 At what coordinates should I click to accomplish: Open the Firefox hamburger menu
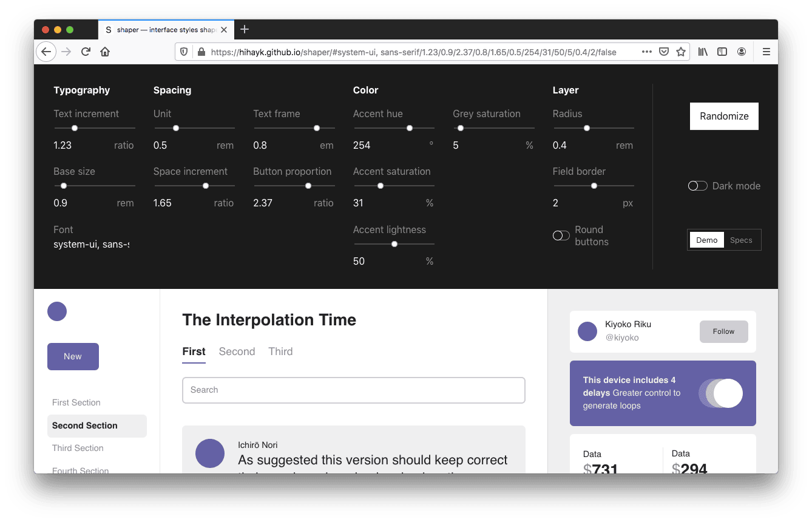click(x=766, y=52)
